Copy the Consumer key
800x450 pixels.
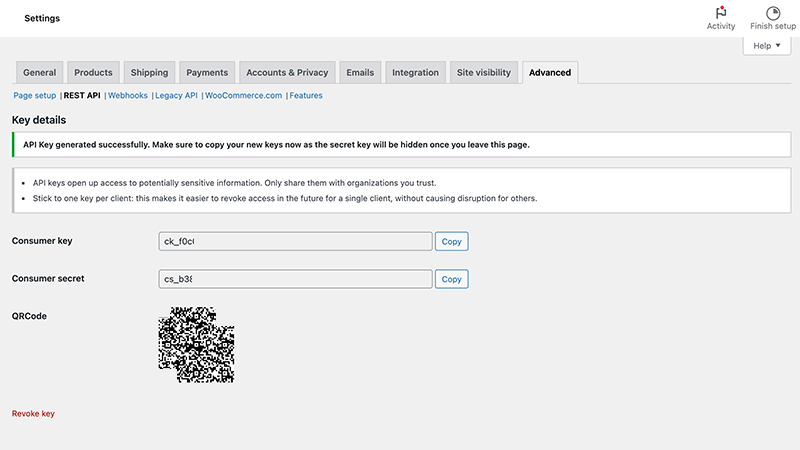point(451,242)
